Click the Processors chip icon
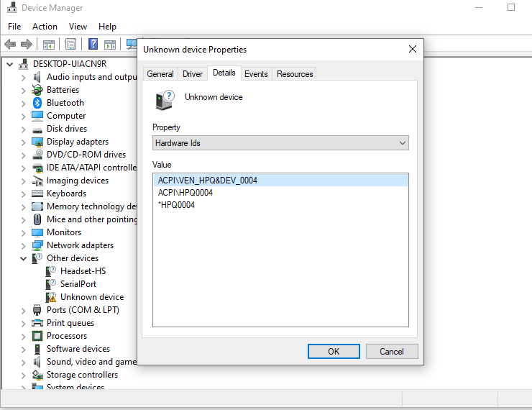The image size is (532, 410). [x=37, y=336]
